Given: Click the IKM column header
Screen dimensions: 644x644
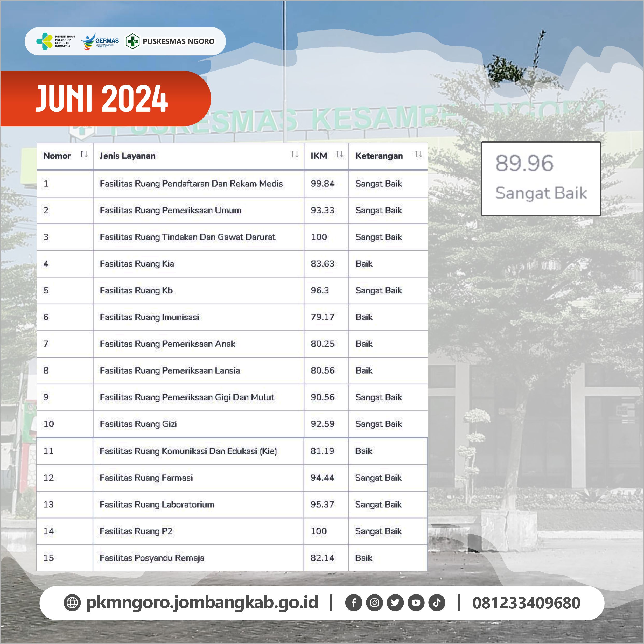Looking at the screenshot, I should (319, 156).
